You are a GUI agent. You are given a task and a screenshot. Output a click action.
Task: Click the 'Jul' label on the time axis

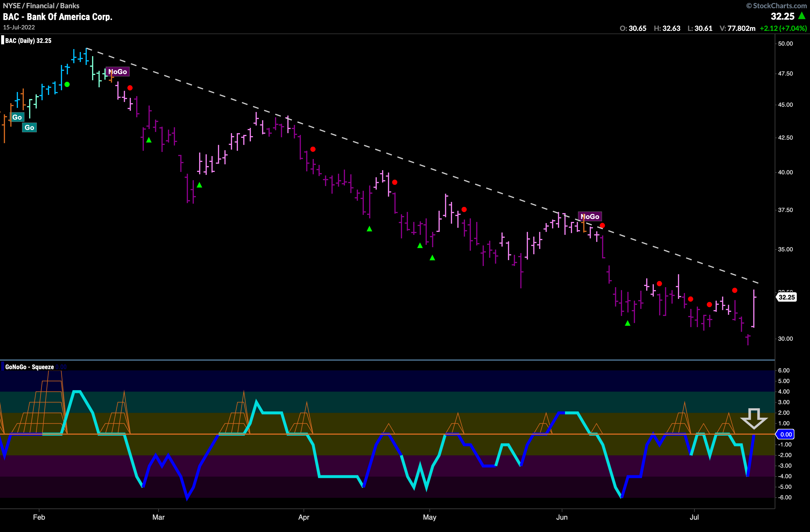pos(694,517)
